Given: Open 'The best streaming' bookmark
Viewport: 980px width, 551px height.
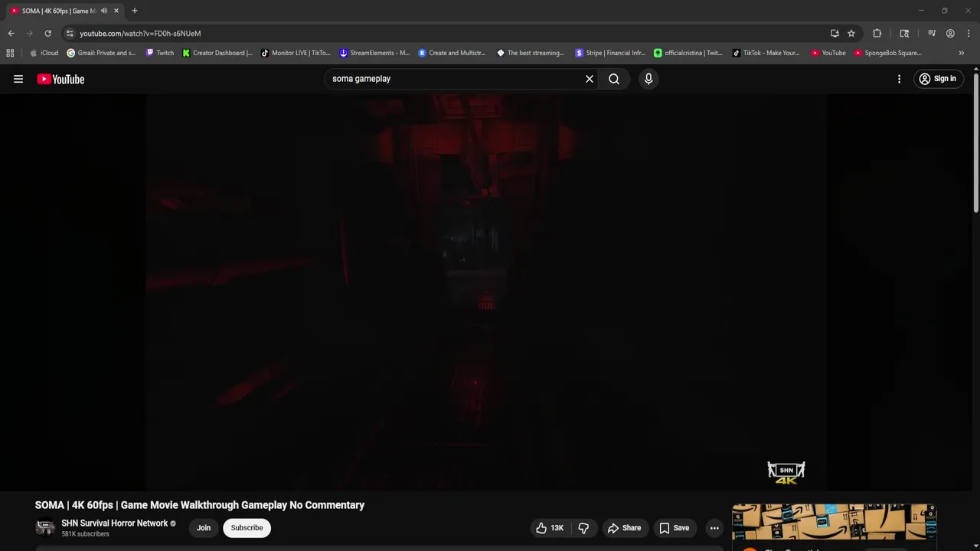Looking at the screenshot, I should (531, 53).
